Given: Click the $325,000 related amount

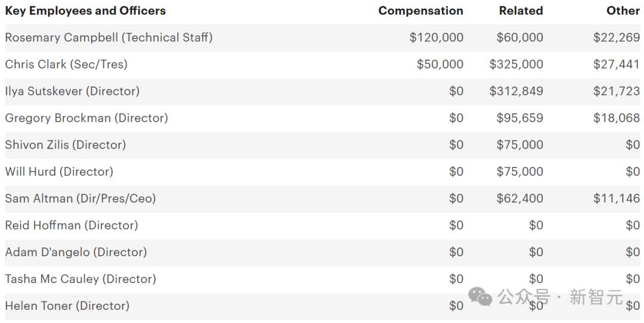Looking at the screenshot, I should 516,64.
